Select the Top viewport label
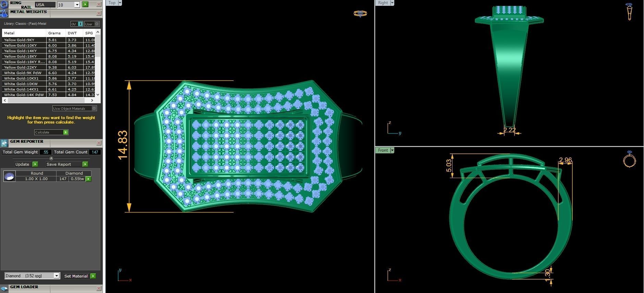Screen dimensions: 644x293 click(x=112, y=3)
